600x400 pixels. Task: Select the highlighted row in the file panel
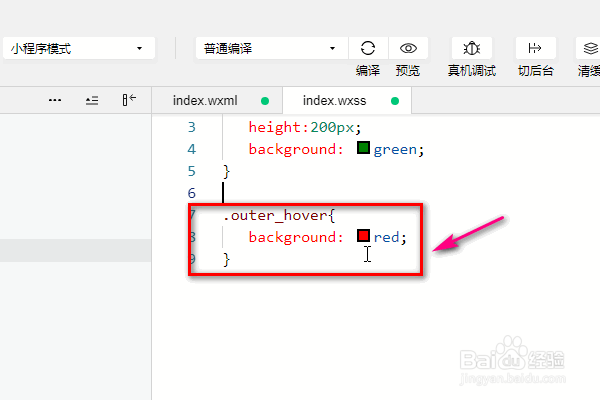76,251
